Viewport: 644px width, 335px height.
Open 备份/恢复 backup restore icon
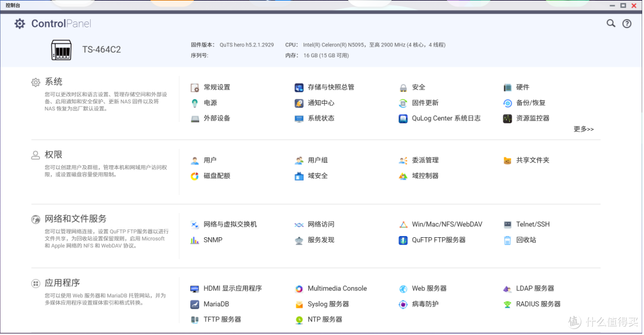point(507,103)
